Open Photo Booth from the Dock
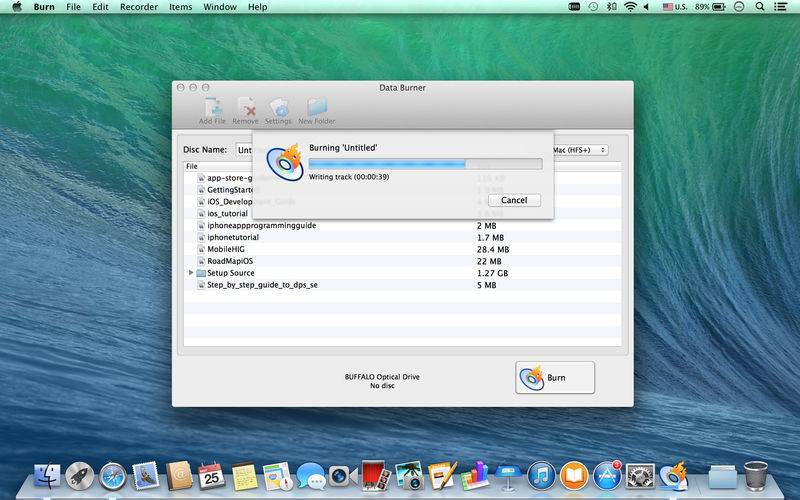Image resolution: width=800 pixels, height=500 pixels. pyautogui.click(x=376, y=476)
